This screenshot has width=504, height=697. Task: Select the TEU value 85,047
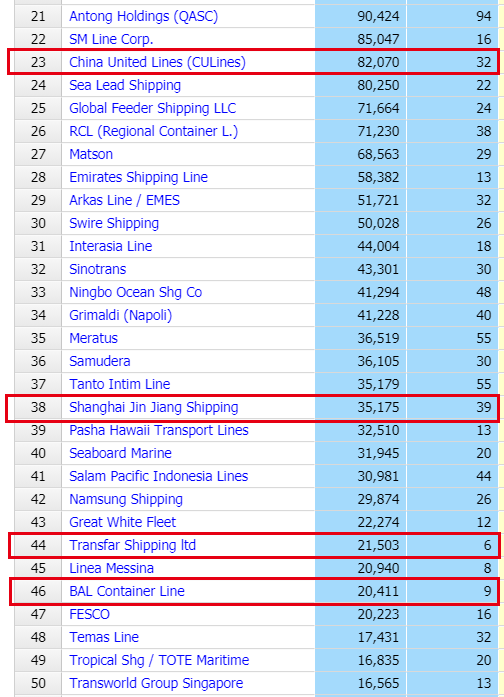pyautogui.click(x=378, y=39)
